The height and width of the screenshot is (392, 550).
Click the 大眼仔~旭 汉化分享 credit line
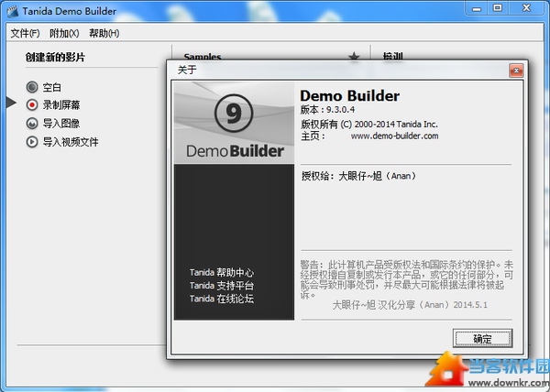click(410, 305)
